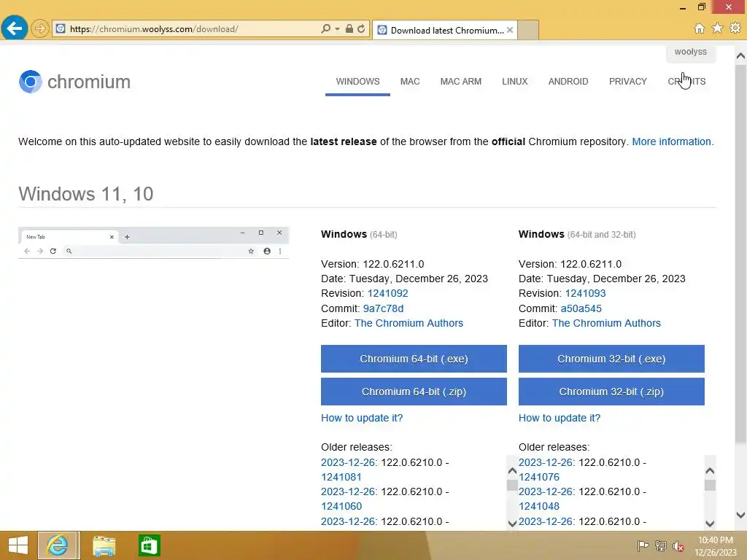The width and height of the screenshot is (747, 560).
Task: Click down arrow of 32-bit older releases scrollbar
Action: 710,524
